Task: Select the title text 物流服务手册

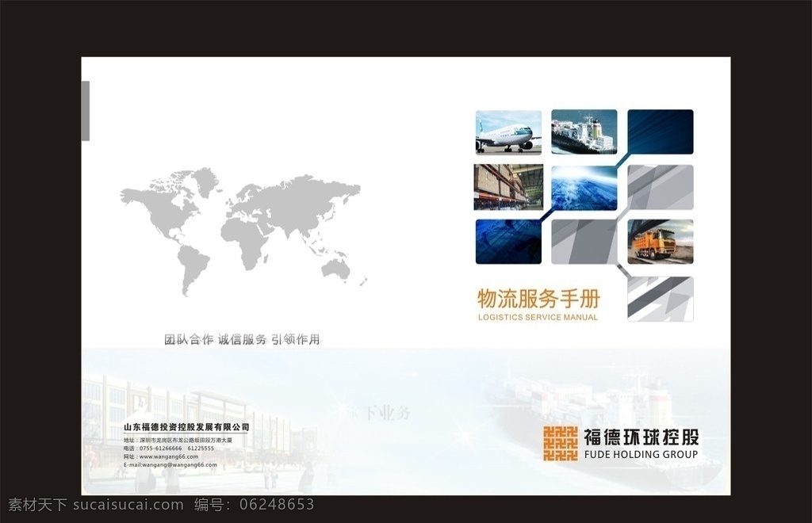Action: pyautogui.click(x=538, y=299)
